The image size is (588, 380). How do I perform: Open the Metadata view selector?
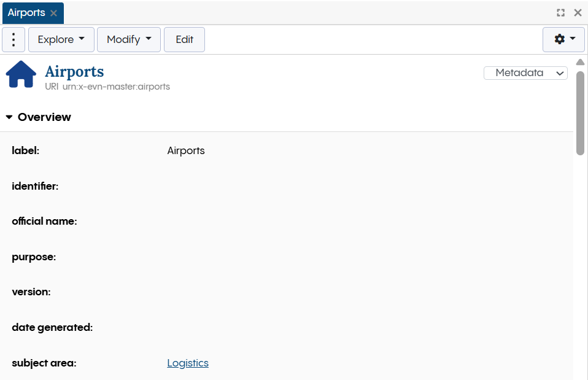[525, 72]
